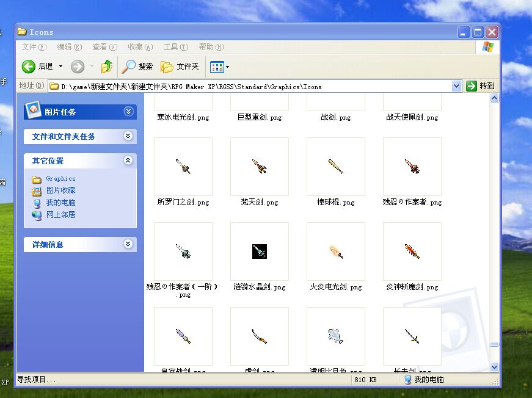Open the 编辑(E) menu

point(70,47)
